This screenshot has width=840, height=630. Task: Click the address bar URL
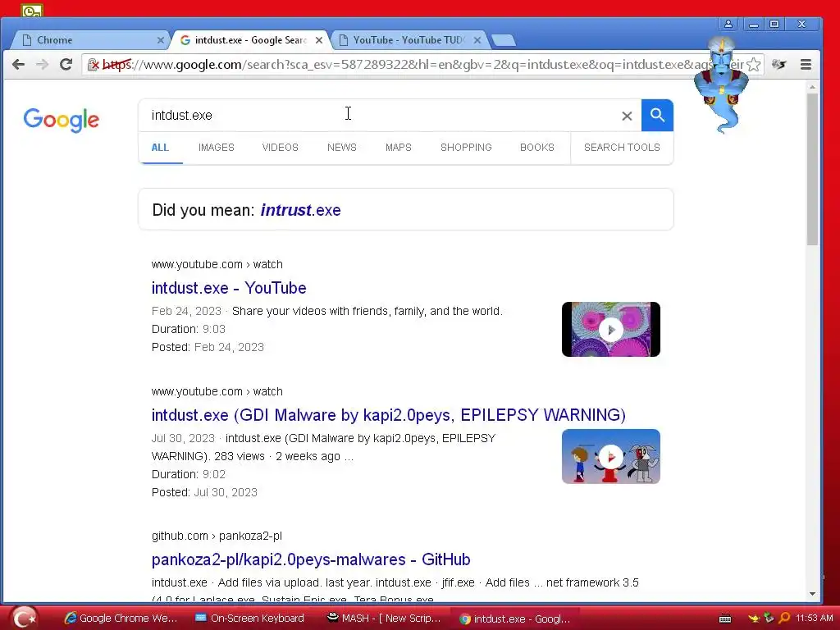(422, 65)
